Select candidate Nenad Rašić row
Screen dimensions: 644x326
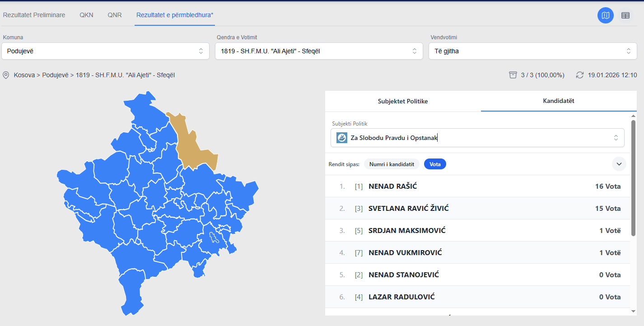477,186
